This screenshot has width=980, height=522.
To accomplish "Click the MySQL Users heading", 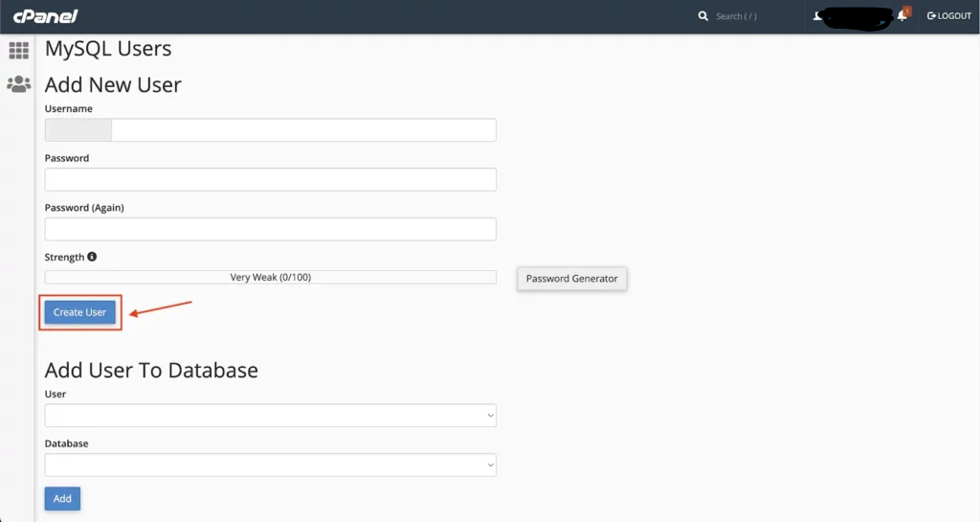I will coord(108,49).
